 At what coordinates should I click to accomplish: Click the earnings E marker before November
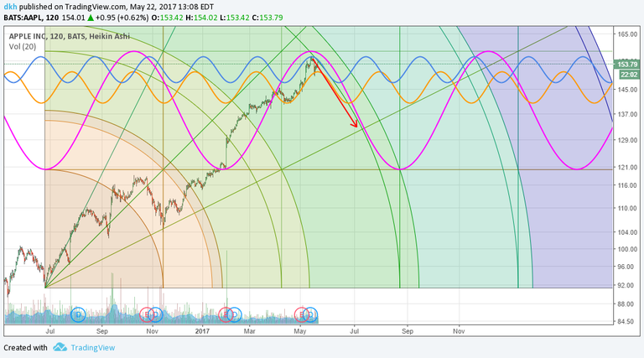point(147,315)
